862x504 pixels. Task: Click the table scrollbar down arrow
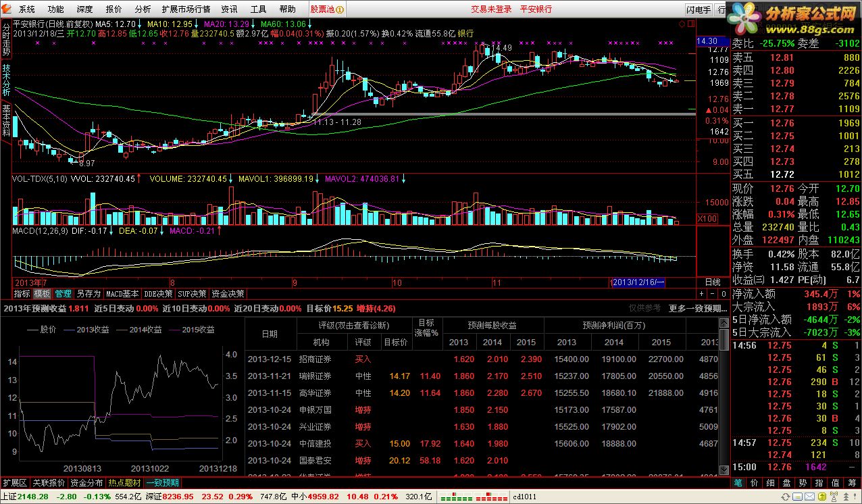point(724,470)
